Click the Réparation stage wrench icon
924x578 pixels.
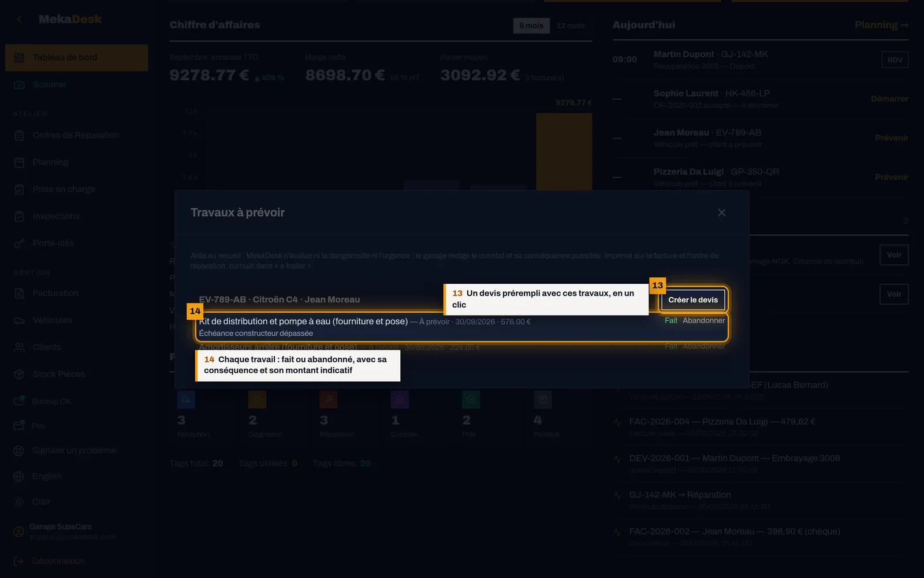coord(328,399)
